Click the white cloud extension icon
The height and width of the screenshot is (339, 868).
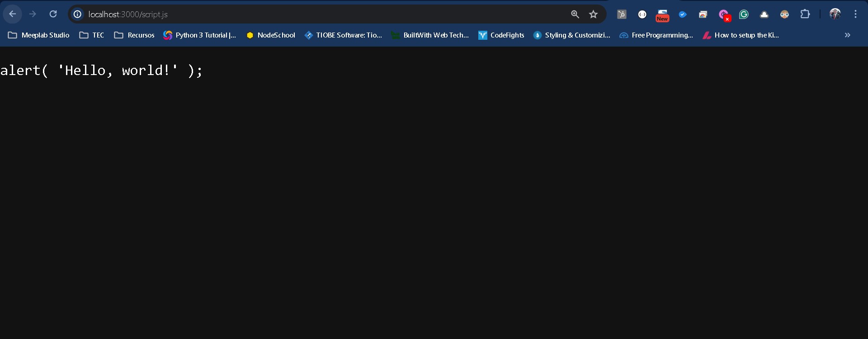click(x=764, y=14)
